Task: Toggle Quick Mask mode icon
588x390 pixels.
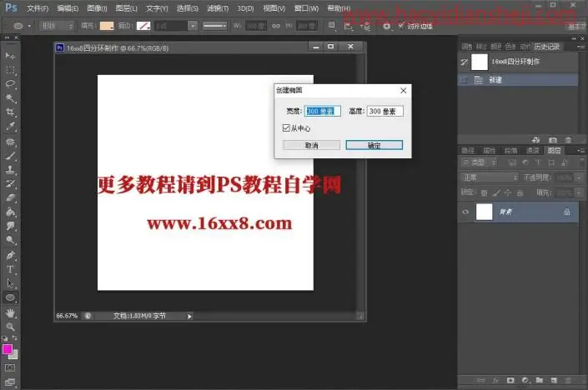Action: (10, 367)
